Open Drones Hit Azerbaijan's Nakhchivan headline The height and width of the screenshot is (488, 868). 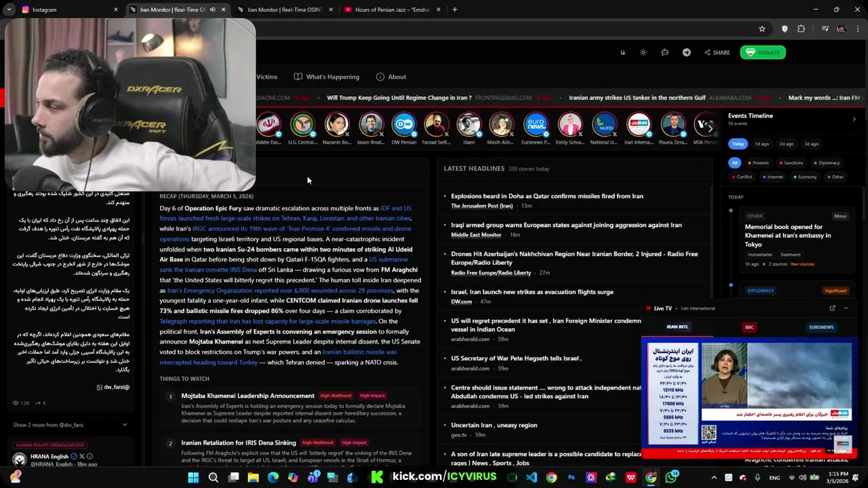coord(574,258)
